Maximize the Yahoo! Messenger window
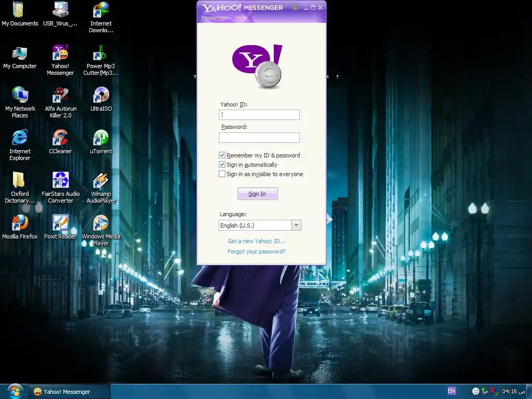 tap(313, 7)
